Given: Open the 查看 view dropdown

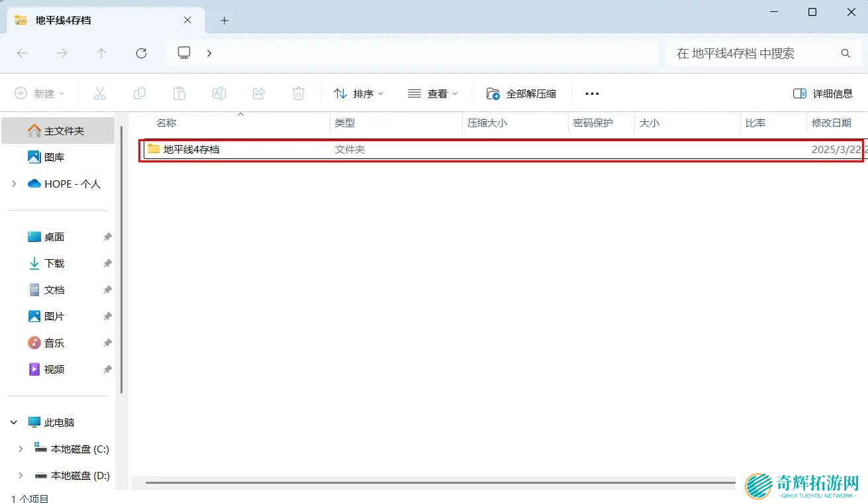Looking at the screenshot, I should pyautogui.click(x=432, y=93).
